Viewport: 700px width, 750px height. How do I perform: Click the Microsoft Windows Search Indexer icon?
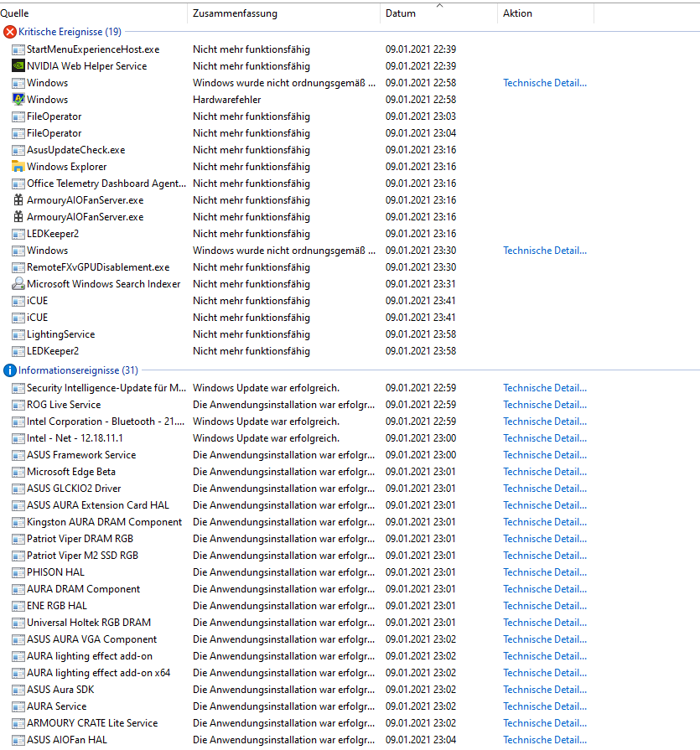coord(18,283)
